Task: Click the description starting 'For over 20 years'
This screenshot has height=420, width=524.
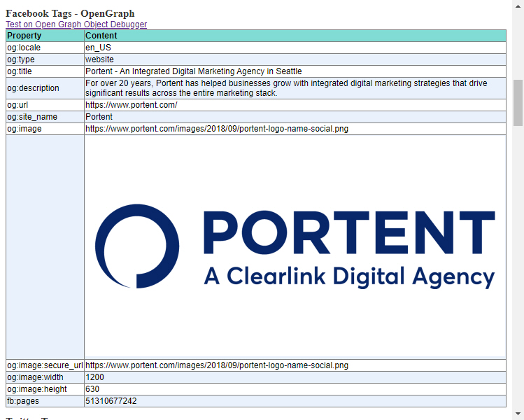Action: tap(286, 88)
